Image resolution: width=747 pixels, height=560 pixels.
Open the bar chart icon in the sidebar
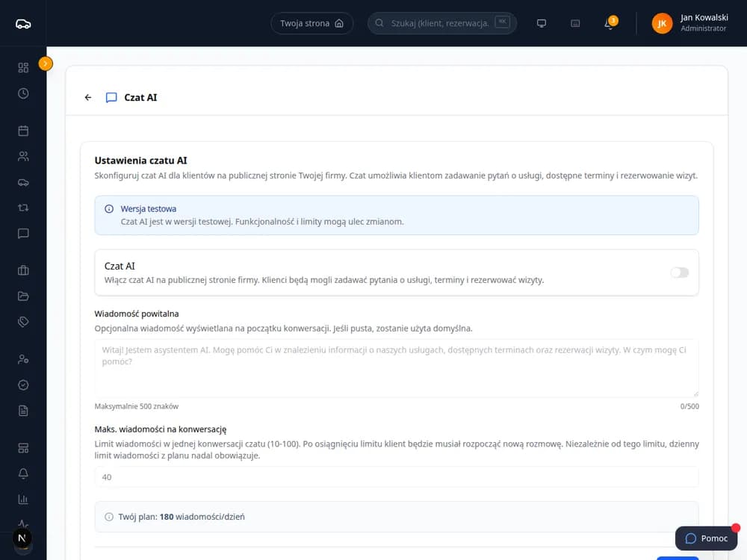tap(23, 500)
